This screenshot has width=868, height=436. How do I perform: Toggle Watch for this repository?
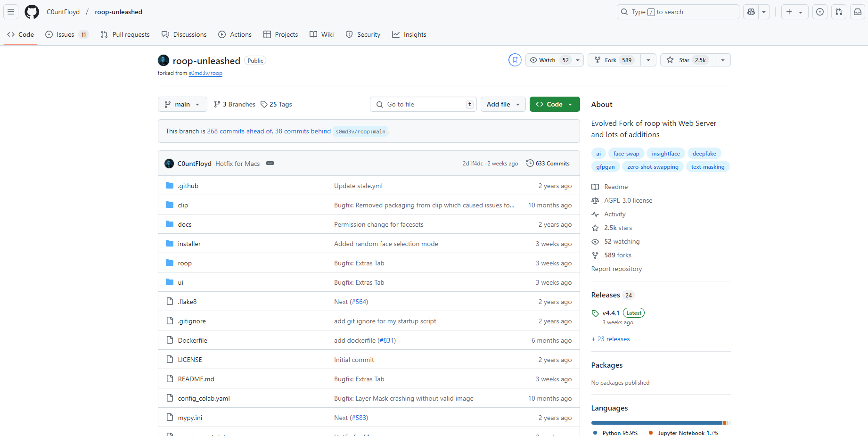[549, 60]
